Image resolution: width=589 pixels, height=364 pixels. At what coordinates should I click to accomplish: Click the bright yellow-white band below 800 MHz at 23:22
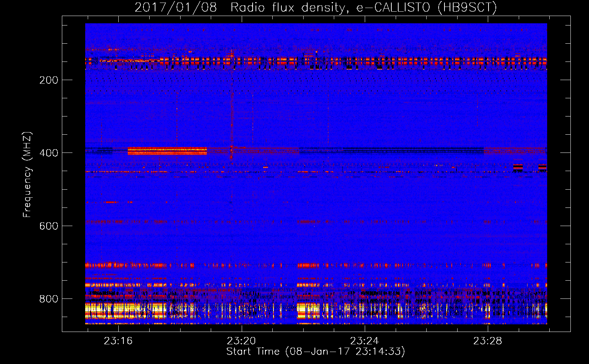pyautogui.click(x=308, y=311)
